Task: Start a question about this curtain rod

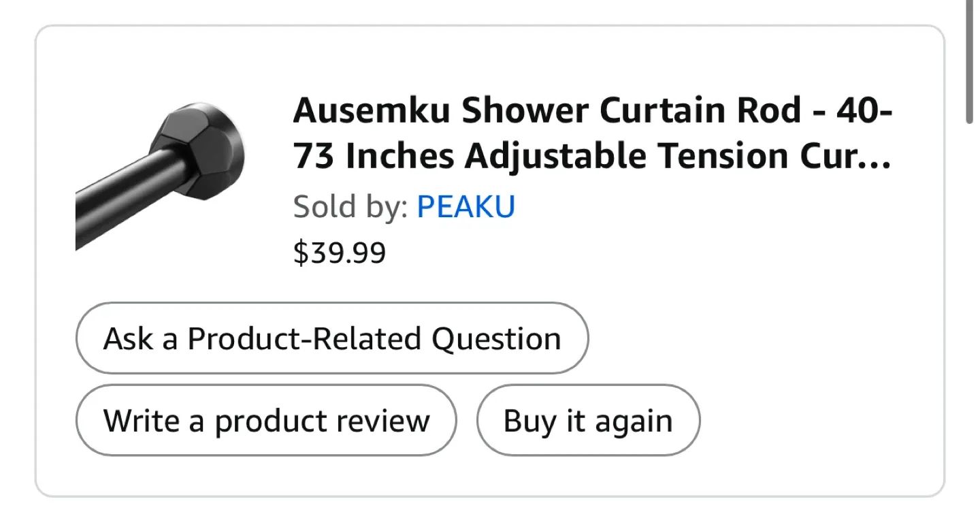Action: (x=332, y=338)
